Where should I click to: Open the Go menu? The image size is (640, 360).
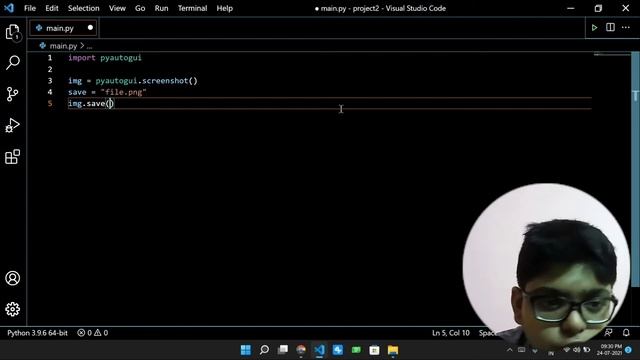[x=140, y=8]
